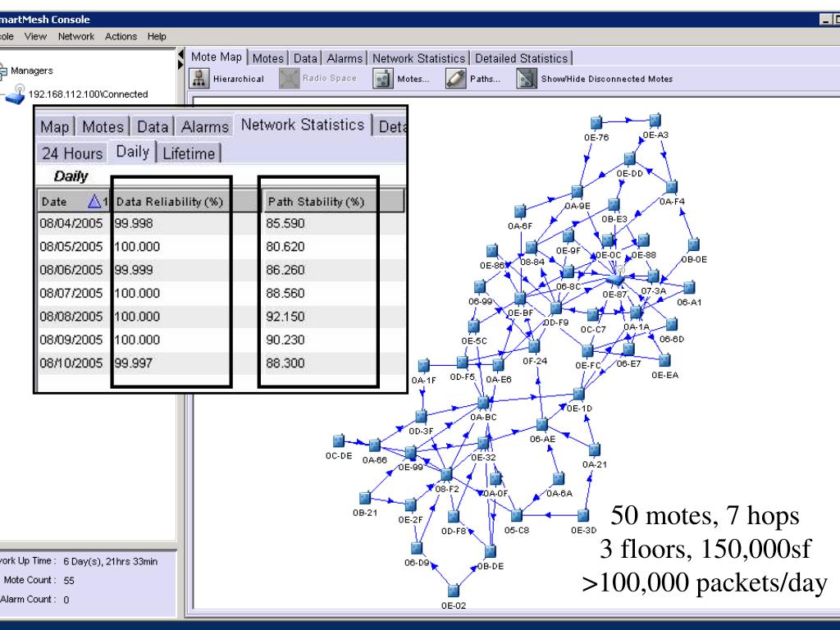Viewport: 840px width, 630px height.
Task: Open the Paths... options icon
Action: (455, 79)
